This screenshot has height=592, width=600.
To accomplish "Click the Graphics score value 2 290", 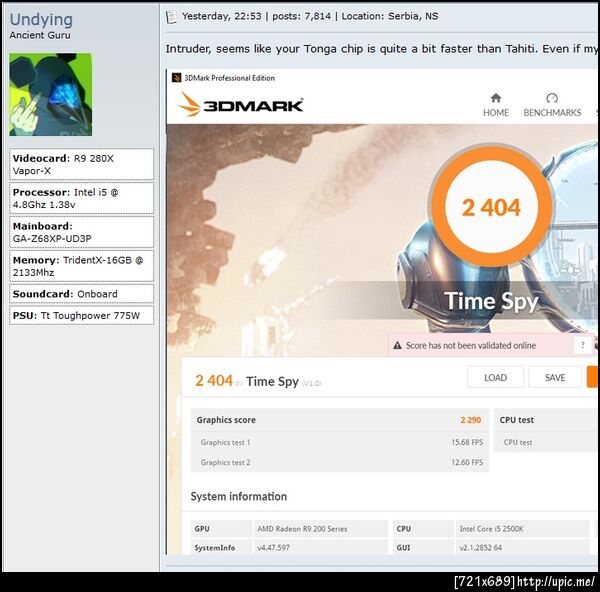I will pyautogui.click(x=471, y=420).
